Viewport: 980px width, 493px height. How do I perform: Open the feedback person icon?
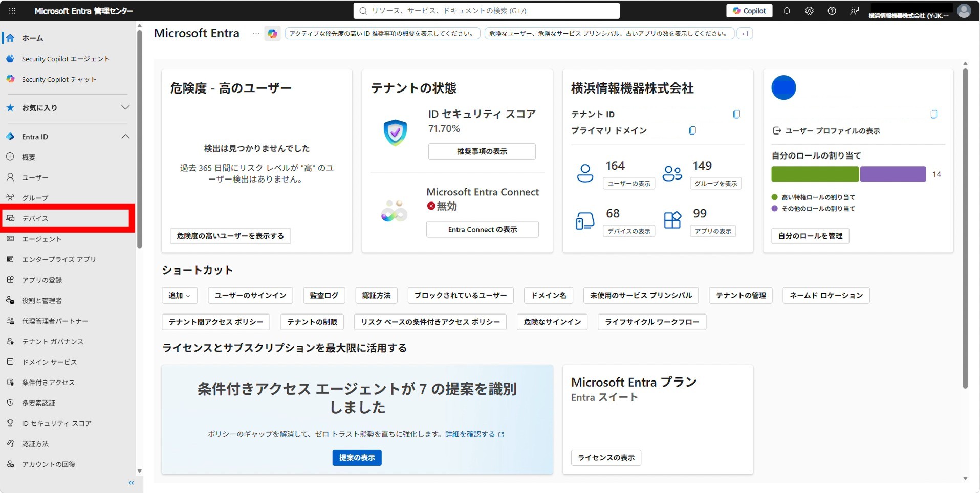[x=855, y=11]
